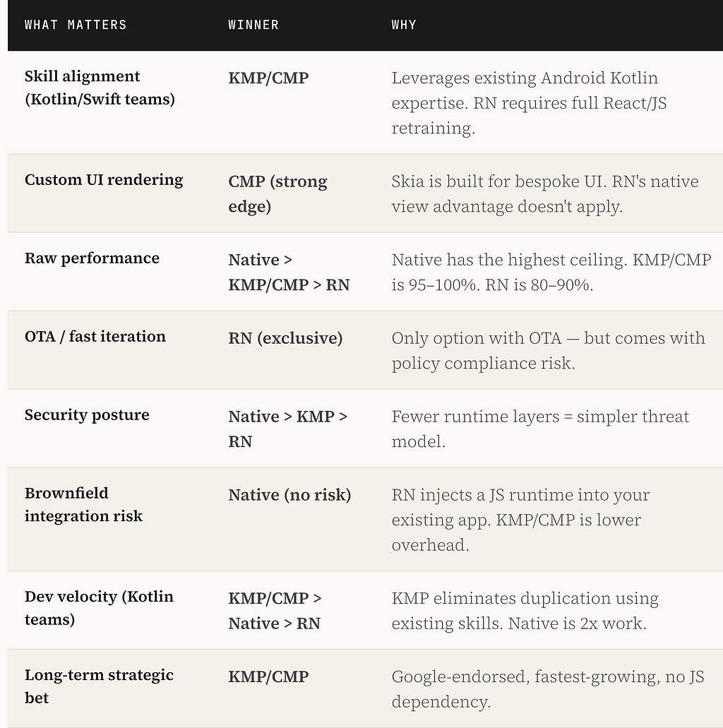Screen dimensions: 723x728
Task: Click the OTA / fast iteration label
Action: 95,337
